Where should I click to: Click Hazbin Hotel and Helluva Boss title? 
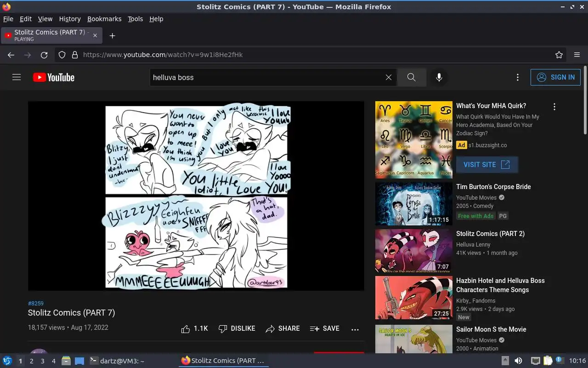pos(500,285)
